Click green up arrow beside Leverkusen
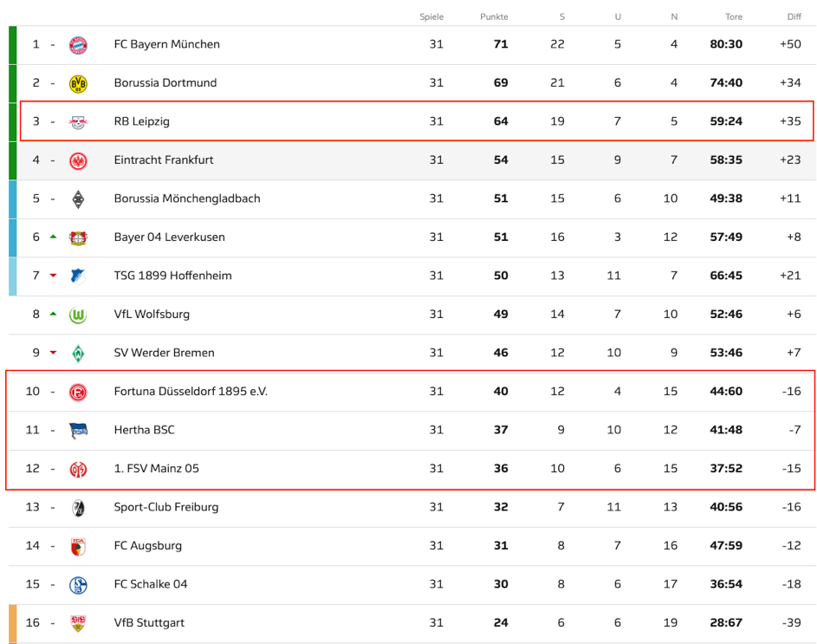 tap(53, 237)
